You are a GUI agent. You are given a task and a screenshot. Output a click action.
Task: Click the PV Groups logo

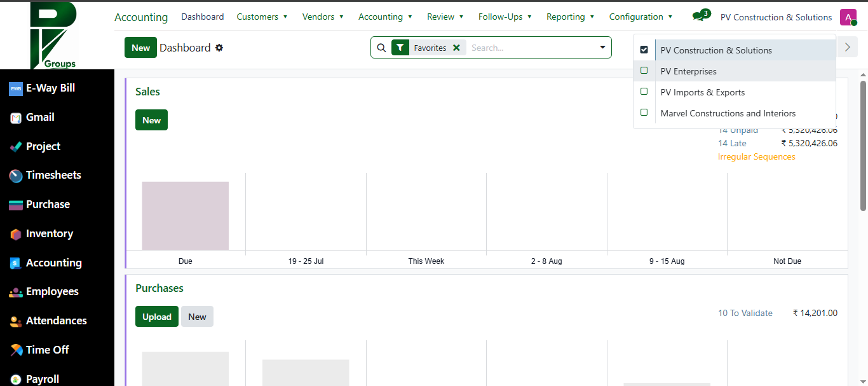[x=53, y=35]
